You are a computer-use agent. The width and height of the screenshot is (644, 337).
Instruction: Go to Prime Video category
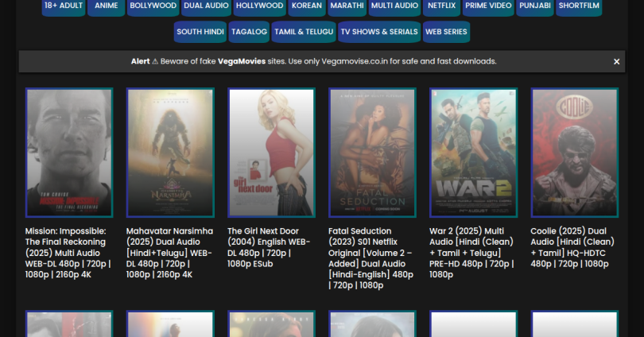tap(488, 6)
